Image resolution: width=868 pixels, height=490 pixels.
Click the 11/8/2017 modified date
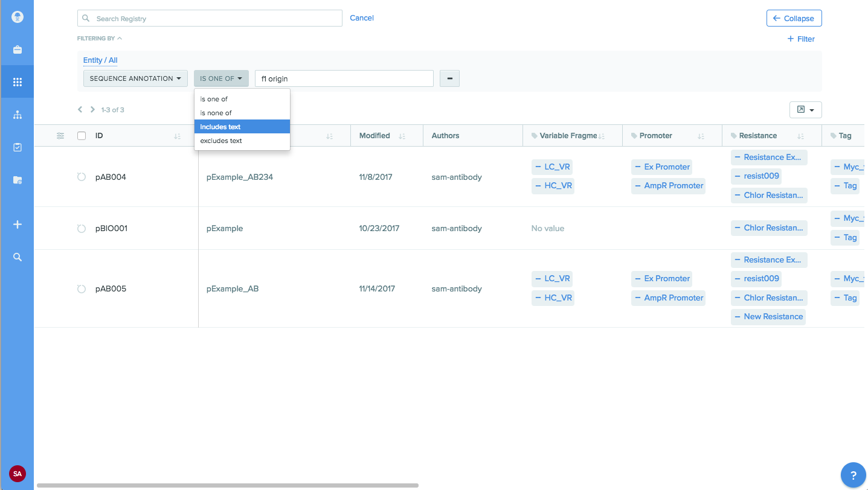coord(376,177)
